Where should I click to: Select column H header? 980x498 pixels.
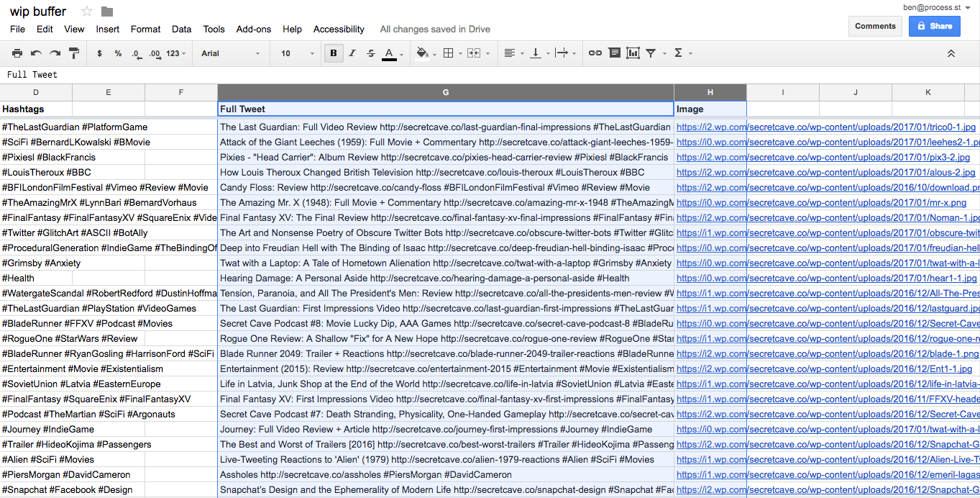pos(710,92)
